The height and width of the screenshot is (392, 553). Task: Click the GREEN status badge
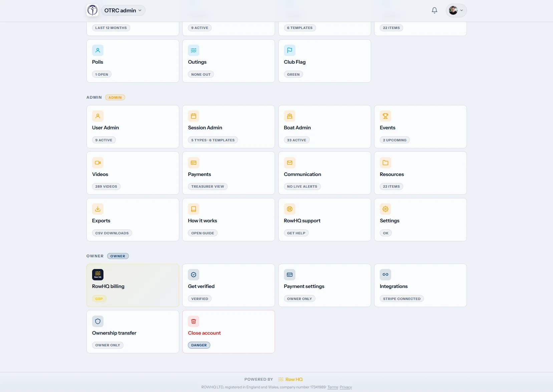293,74
